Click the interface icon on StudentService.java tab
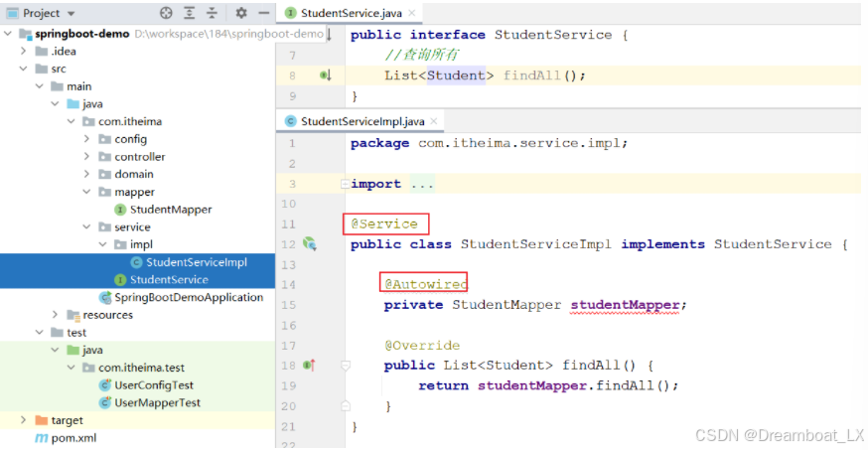Viewport: 868px width, 450px height. point(291,13)
